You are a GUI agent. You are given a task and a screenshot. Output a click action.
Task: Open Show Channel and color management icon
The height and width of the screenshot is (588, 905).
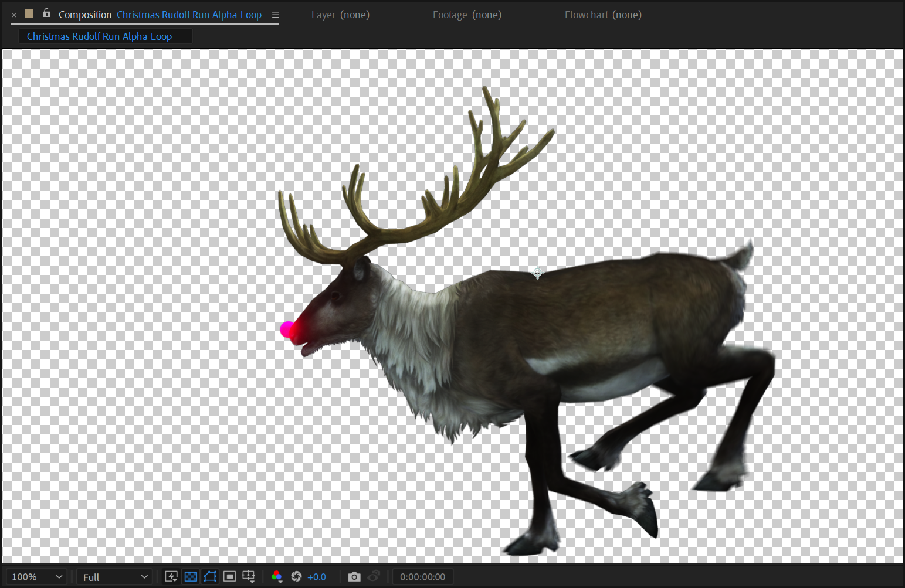[x=277, y=577]
